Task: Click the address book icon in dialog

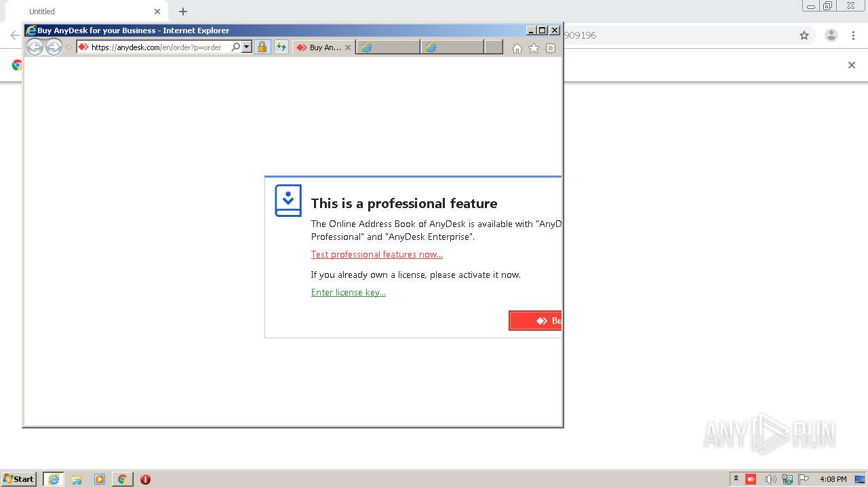Action: point(288,201)
